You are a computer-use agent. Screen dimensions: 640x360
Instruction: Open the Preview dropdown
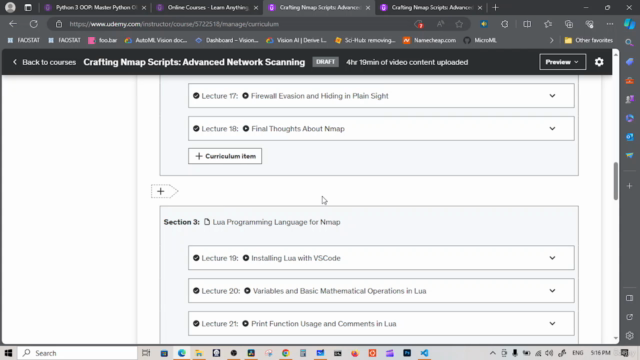(x=562, y=62)
